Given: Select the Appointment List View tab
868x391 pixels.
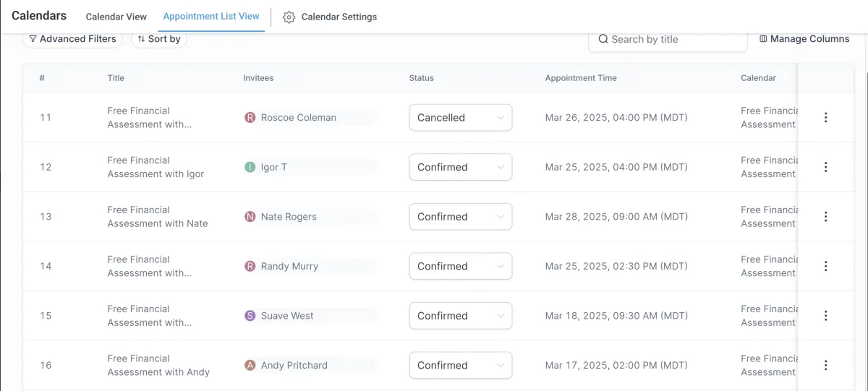Looking at the screenshot, I should (211, 16).
